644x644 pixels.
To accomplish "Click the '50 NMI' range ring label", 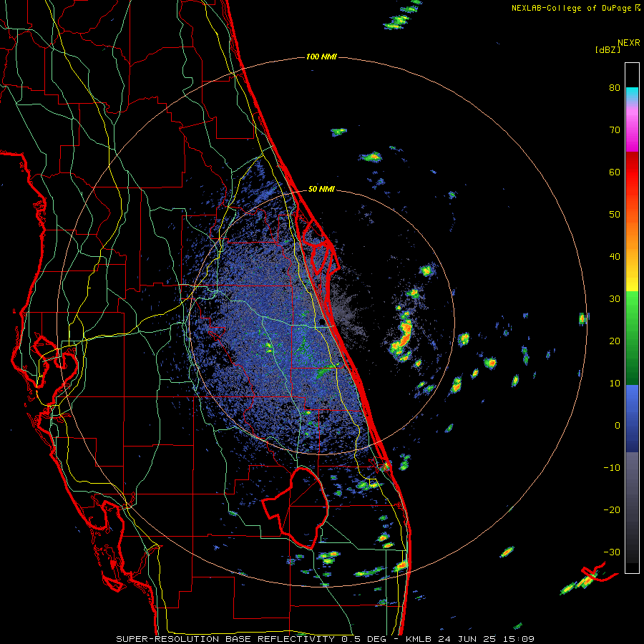I will [321, 190].
